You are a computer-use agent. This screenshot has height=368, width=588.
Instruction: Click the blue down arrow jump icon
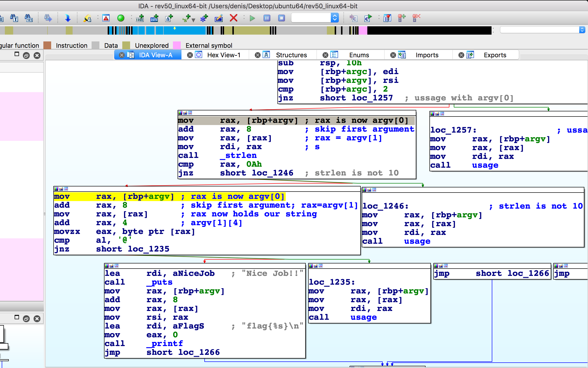click(x=68, y=18)
